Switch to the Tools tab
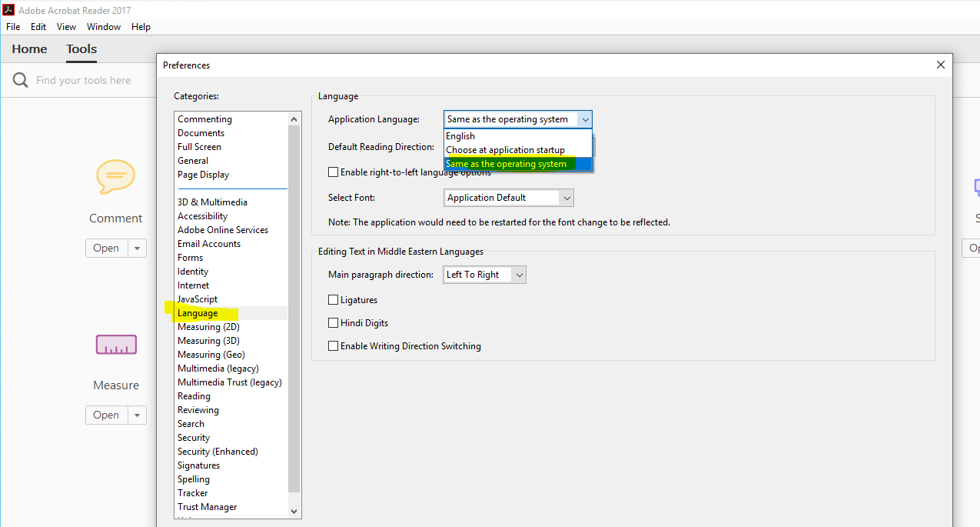This screenshot has height=527, width=980. (x=81, y=49)
